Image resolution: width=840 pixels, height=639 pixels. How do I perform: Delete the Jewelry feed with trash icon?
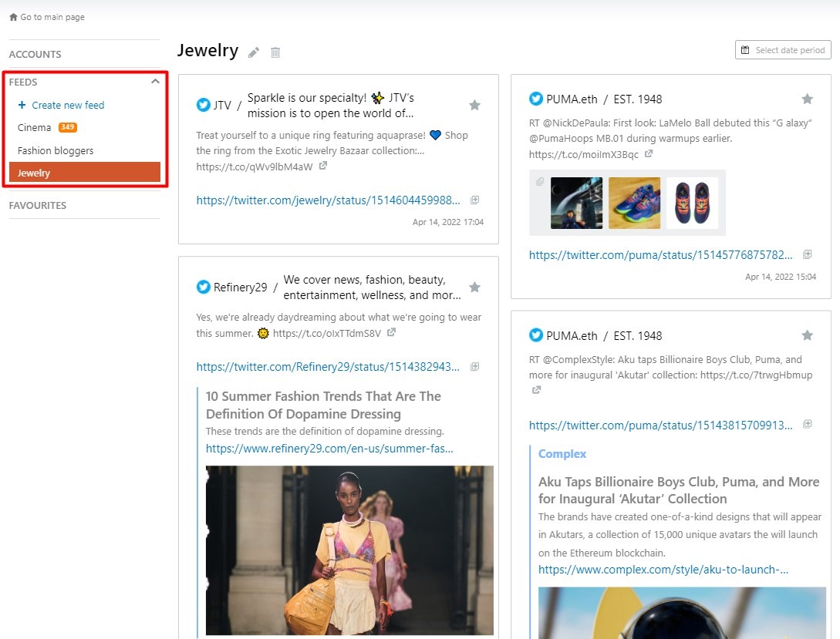pyautogui.click(x=275, y=52)
